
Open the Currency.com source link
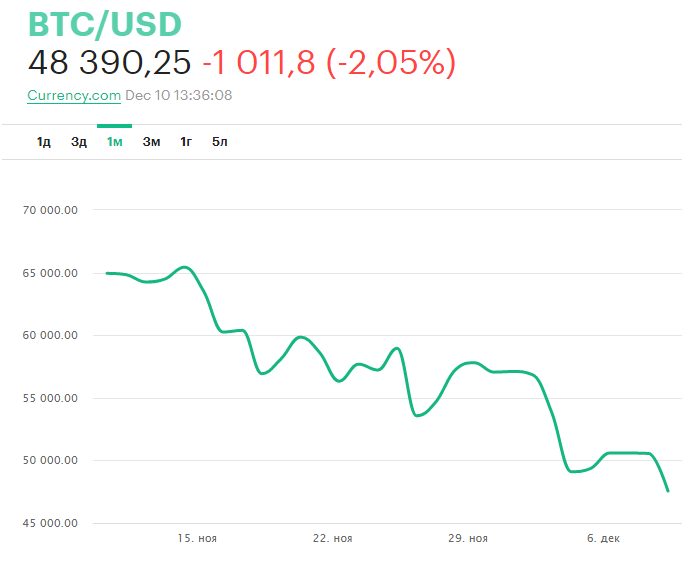pyautogui.click(x=74, y=96)
